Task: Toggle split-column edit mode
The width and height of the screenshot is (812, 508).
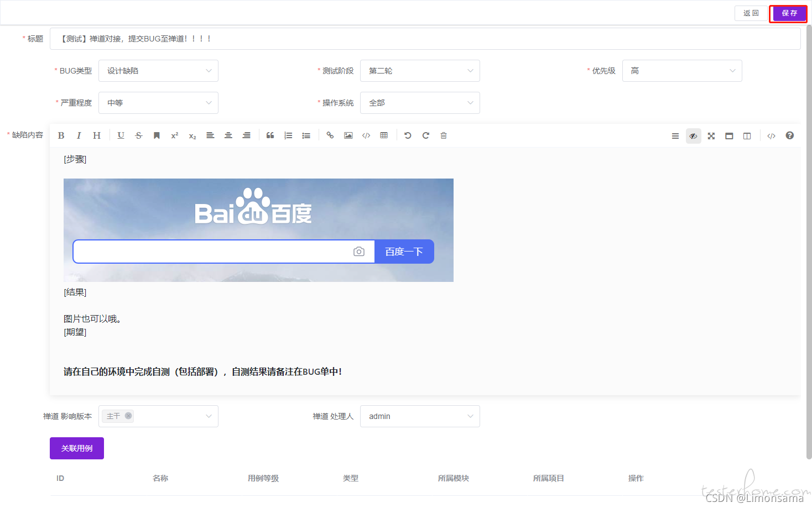Action: (x=747, y=136)
